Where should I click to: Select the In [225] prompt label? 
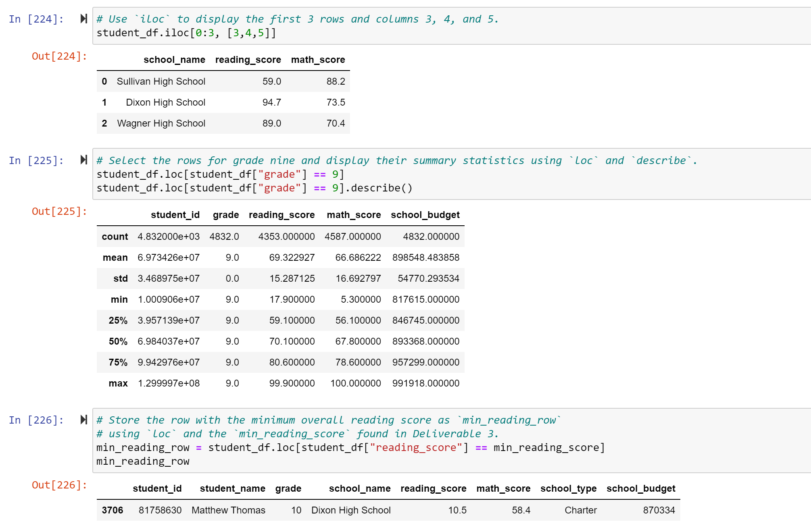[36, 160]
